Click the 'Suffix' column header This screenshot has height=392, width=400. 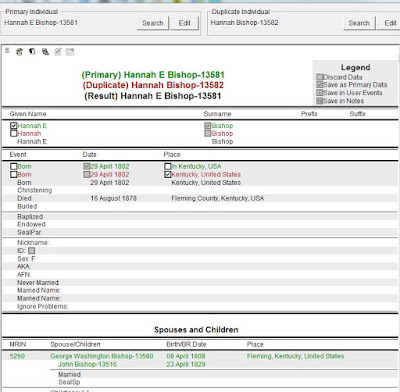(357, 114)
